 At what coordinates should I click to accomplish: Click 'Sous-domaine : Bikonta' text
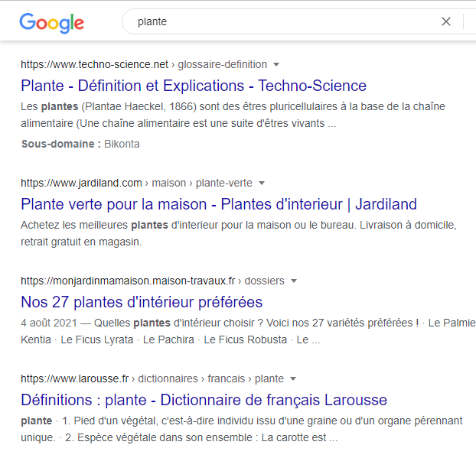click(80, 144)
